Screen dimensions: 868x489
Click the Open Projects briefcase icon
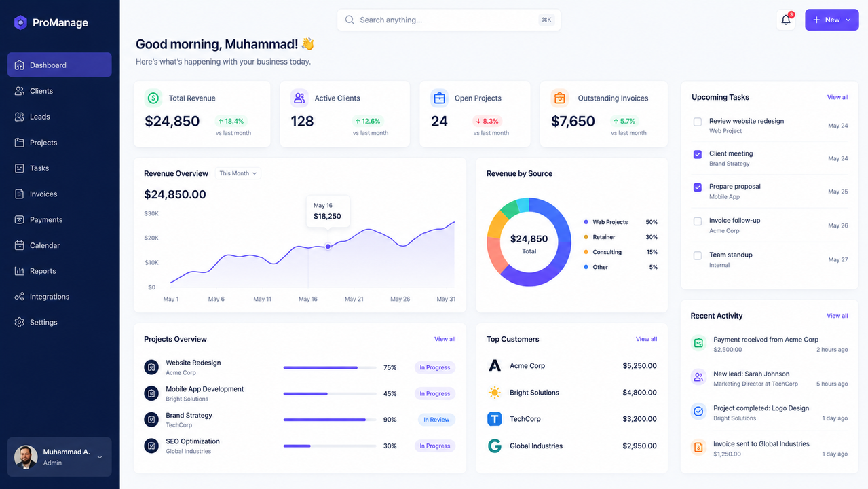tap(439, 98)
